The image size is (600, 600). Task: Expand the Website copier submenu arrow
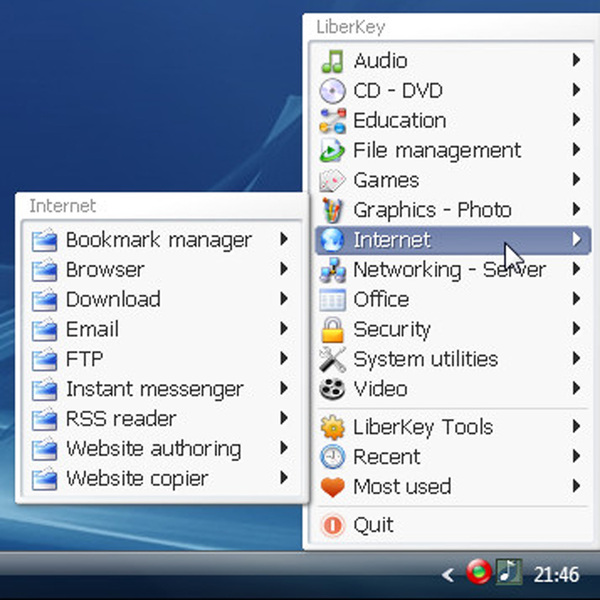[284, 478]
